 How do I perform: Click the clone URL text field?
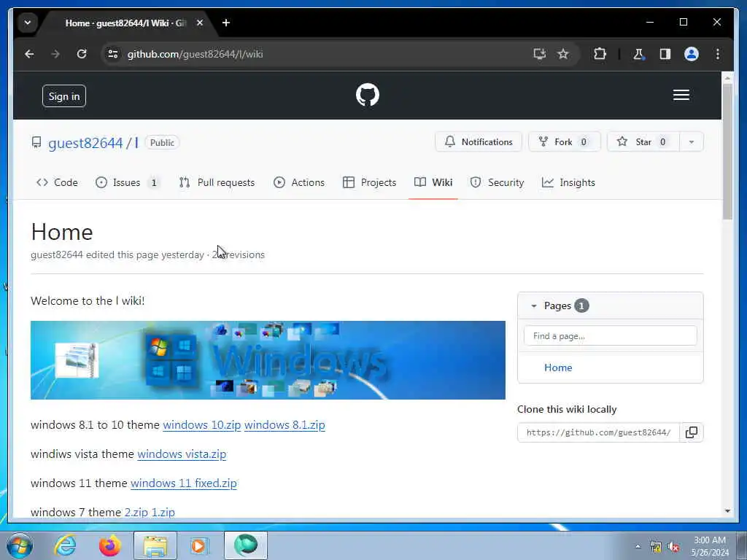pos(598,432)
